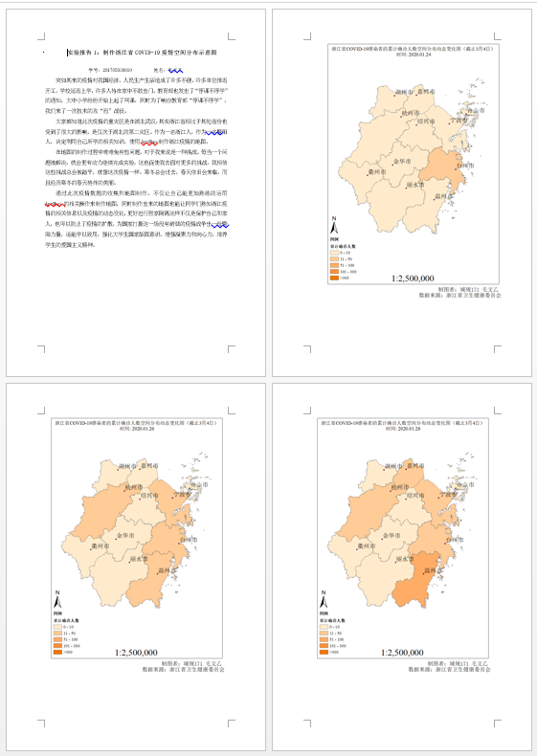This screenshot has height=756, width=537.
Task: Click the map title on the 2020.01.24 map
Action: (x=413, y=49)
